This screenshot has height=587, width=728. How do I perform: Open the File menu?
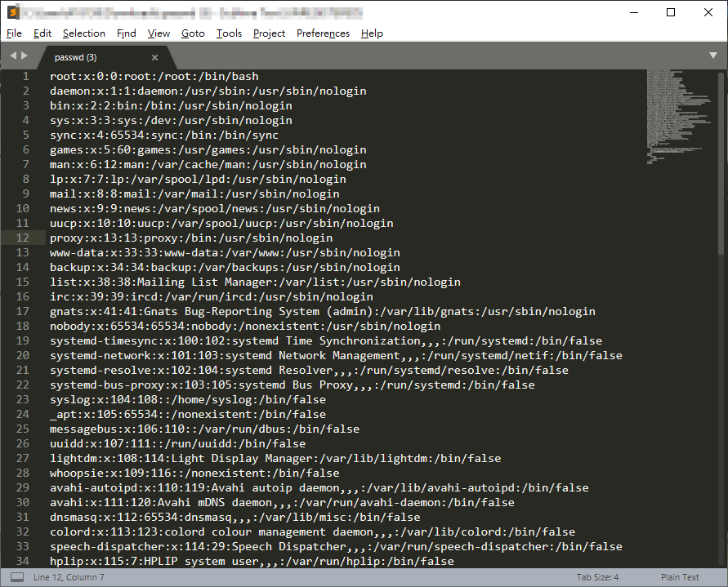coord(14,33)
